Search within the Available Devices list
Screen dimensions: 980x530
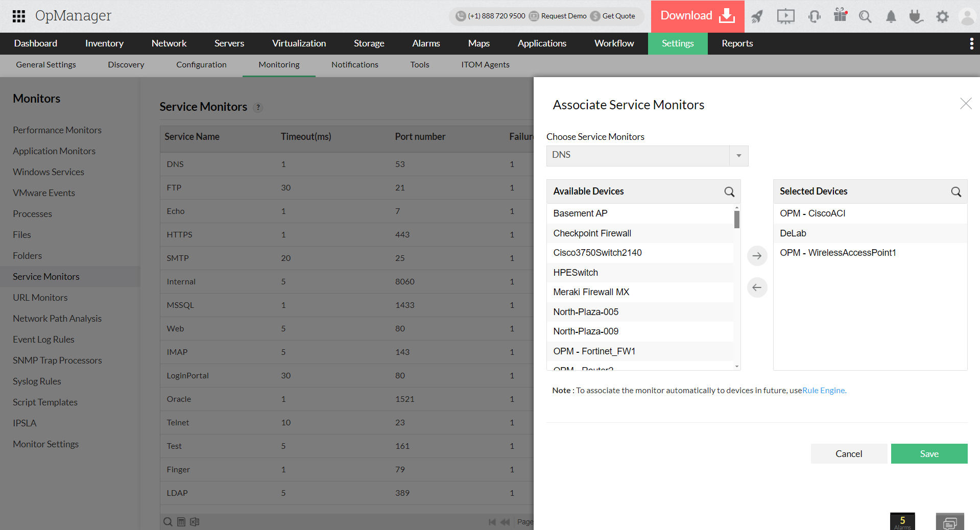[729, 191]
